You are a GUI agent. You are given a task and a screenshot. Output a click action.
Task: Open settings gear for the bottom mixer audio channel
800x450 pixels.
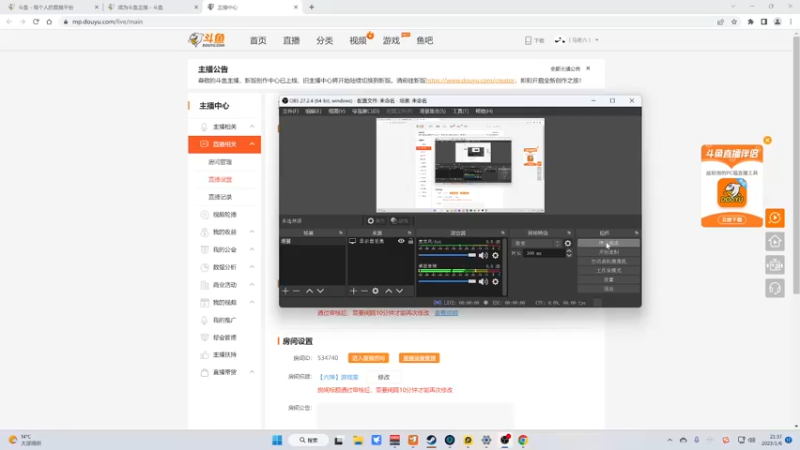495,282
